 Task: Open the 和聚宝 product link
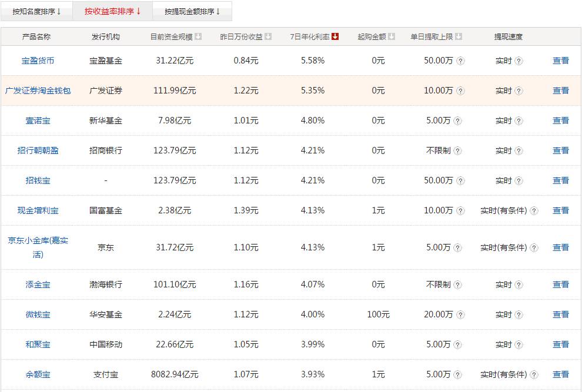tap(38, 344)
